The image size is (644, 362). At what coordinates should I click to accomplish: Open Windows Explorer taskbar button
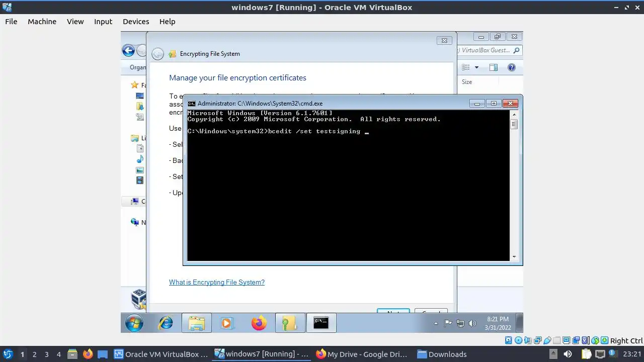[196, 323]
